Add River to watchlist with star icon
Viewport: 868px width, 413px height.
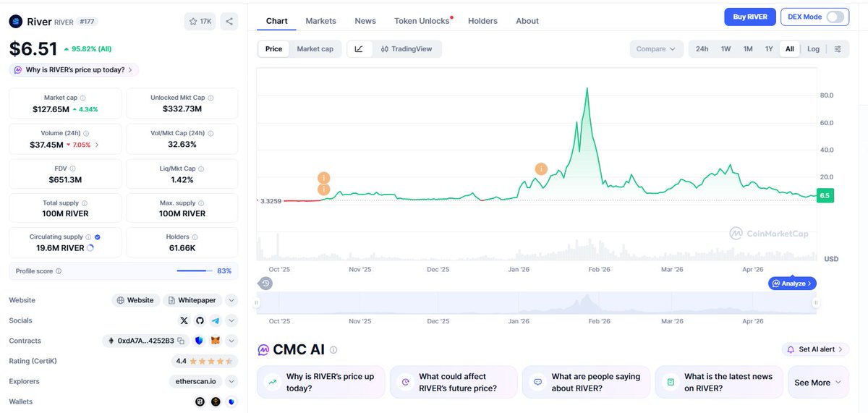point(200,22)
